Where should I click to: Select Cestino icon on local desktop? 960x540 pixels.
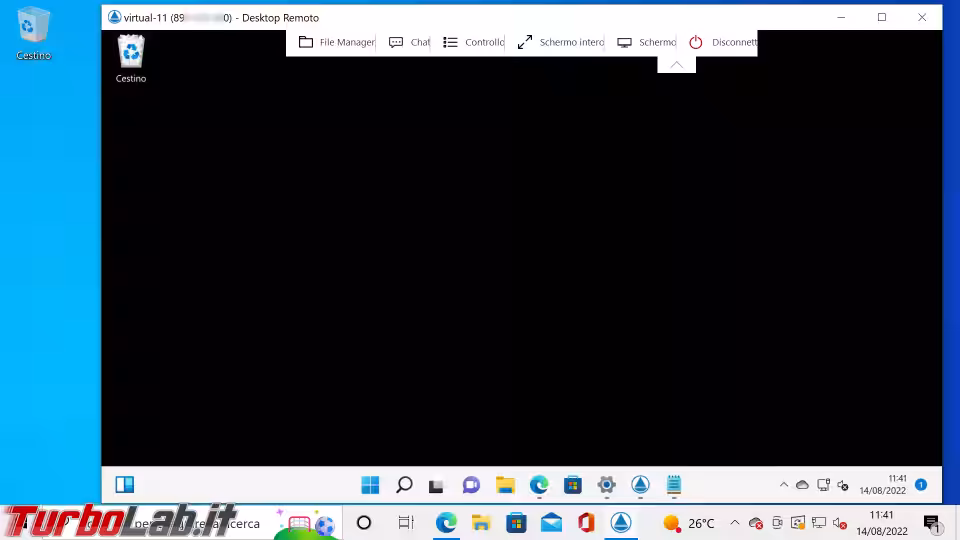[33, 34]
